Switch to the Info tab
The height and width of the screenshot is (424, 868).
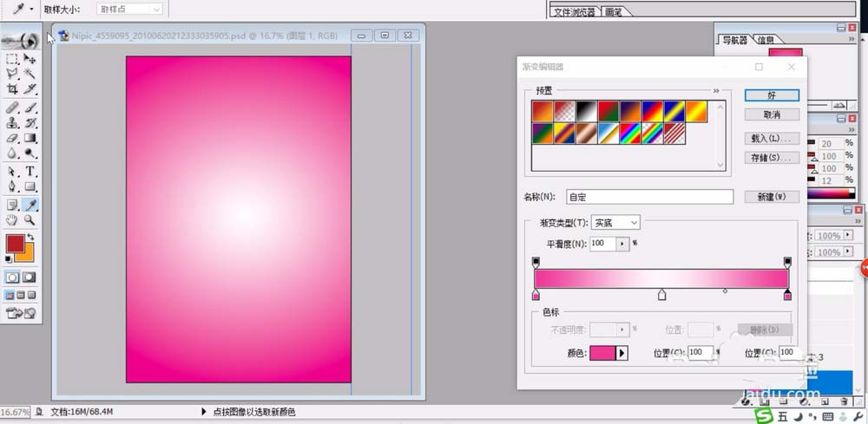[766, 40]
